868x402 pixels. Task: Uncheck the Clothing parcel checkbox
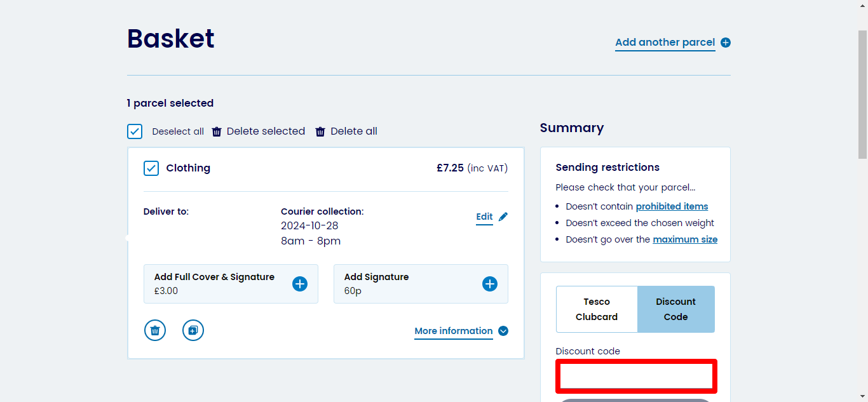[151, 168]
